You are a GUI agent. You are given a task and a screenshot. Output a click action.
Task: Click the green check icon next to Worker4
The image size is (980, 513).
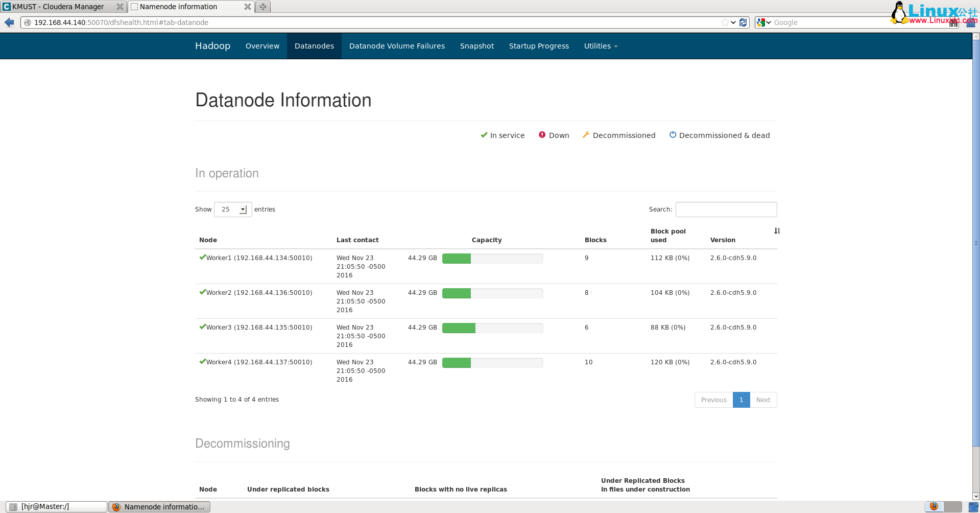point(202,362)
